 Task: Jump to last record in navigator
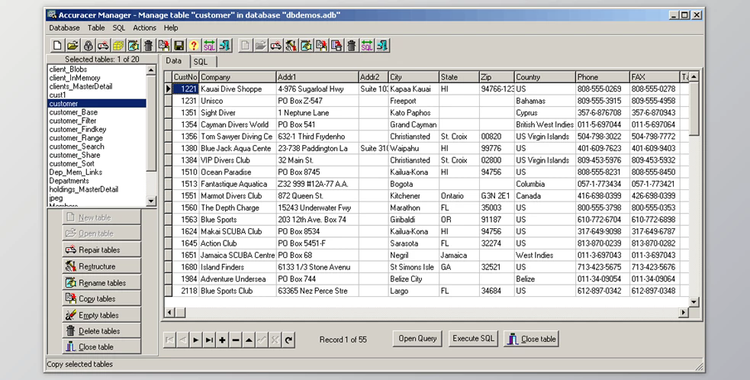pyautogui.click(x=209, y=340)
